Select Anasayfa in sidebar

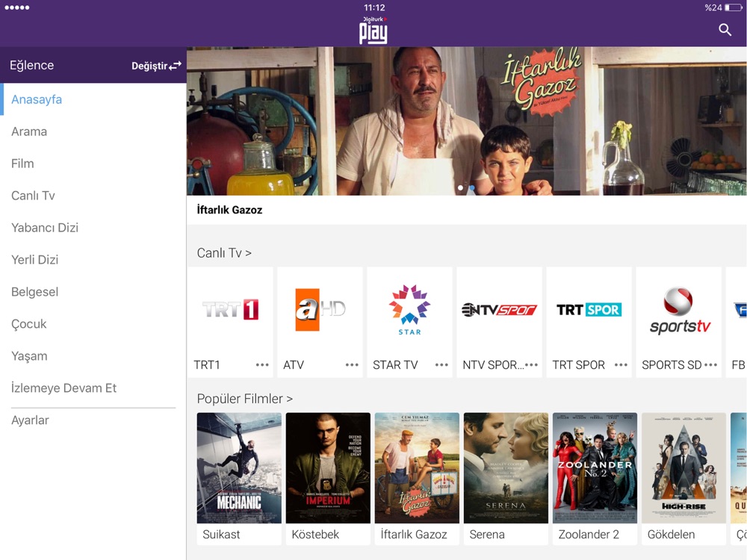pos(93,99)
